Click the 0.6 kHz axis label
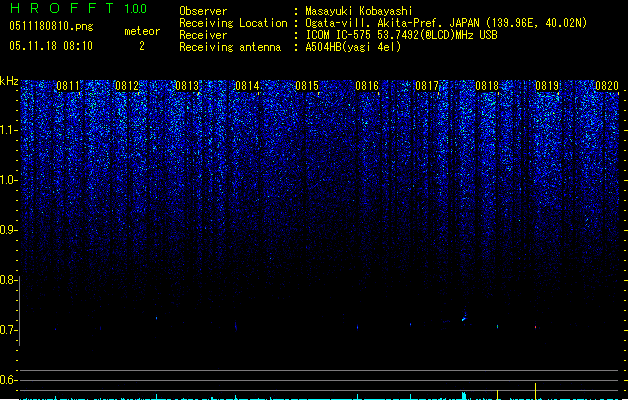The image size is (629, 400). pyautogui.click(x=8, y=380)
